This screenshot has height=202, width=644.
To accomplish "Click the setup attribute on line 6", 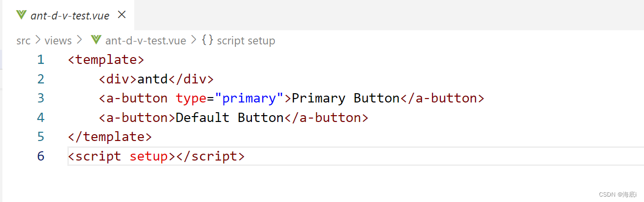I will coord(148,156).
